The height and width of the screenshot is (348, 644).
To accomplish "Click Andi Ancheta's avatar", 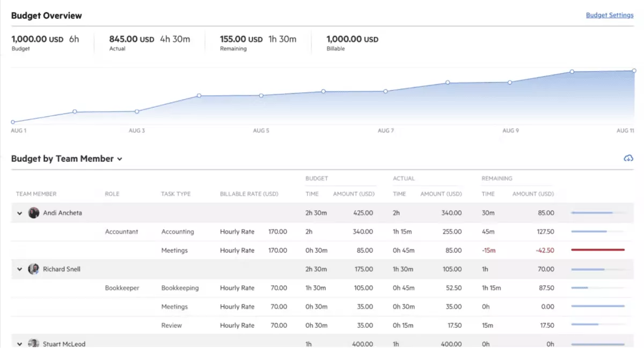I will pyautogui.click(x=33, y=212).
